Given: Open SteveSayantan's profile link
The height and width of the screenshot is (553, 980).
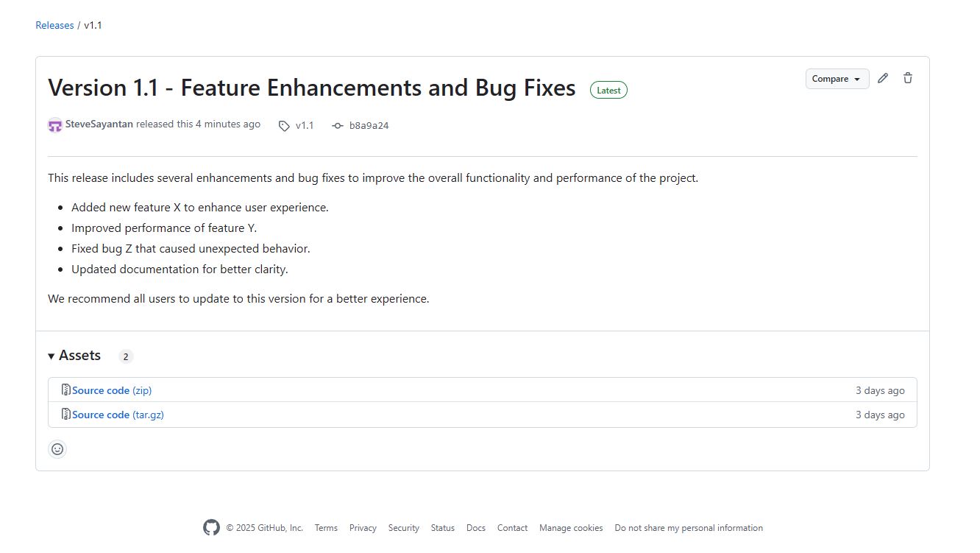Looking at the screenshot, I should 99,124.
